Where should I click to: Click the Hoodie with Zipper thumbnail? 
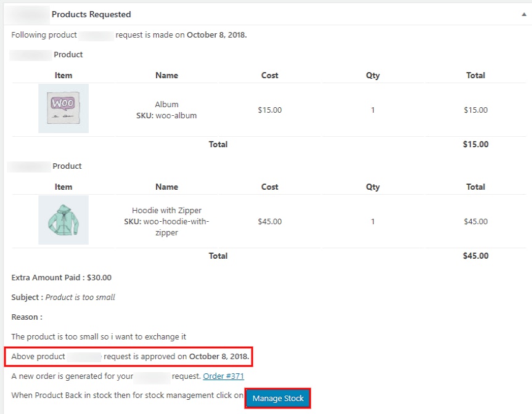tap(63, 220)
